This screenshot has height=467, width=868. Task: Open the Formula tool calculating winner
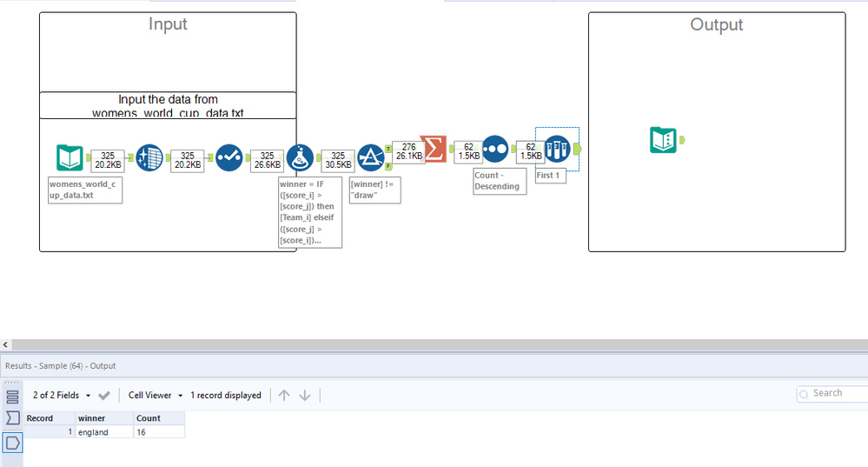[300, 158]
